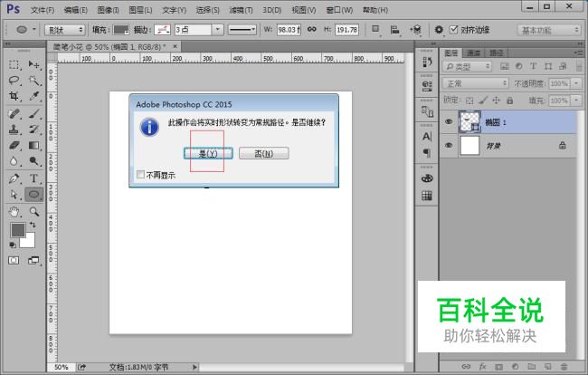Open path operations in options bar
Image resolution: width=588 pixels, height=375 pixels.
(375, 29)
